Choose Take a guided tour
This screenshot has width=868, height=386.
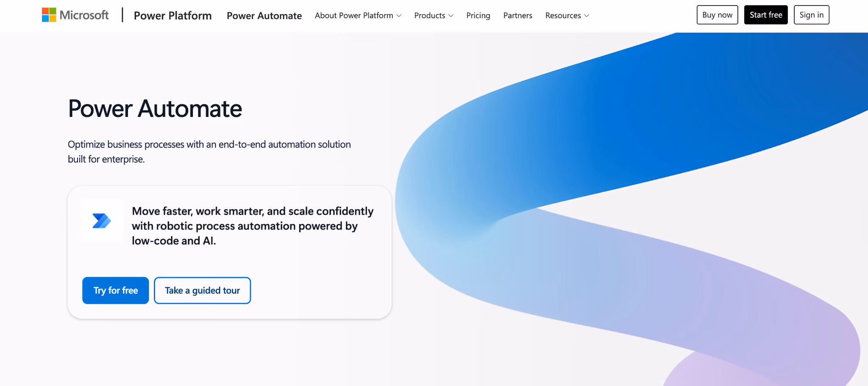point(202,290)
